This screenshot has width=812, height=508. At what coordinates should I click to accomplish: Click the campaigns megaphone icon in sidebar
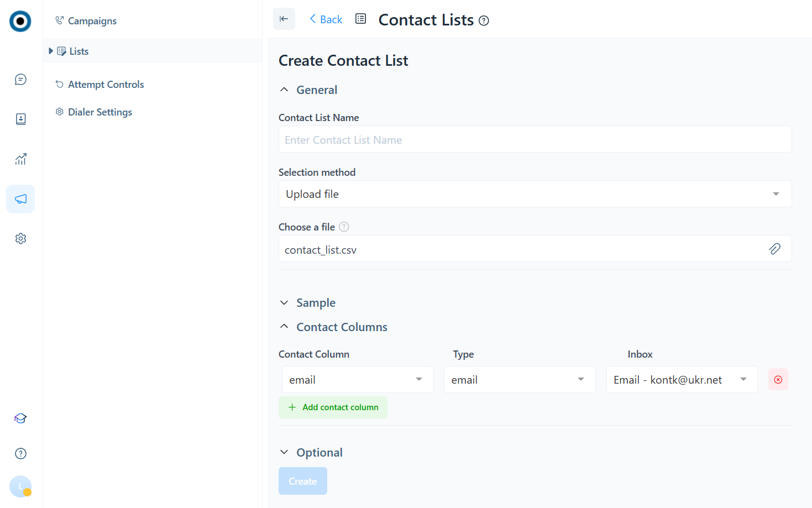coord(20,199)
